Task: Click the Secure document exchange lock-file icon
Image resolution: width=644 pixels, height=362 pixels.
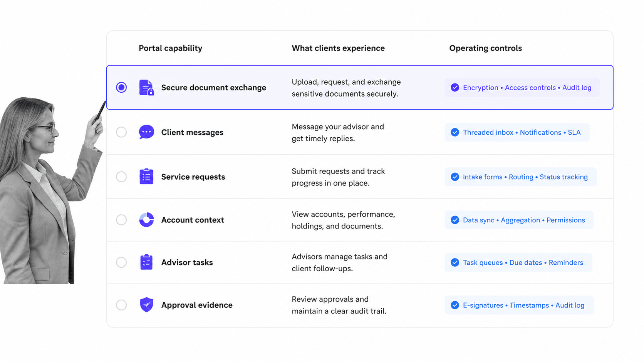Action: coord(146,87)
